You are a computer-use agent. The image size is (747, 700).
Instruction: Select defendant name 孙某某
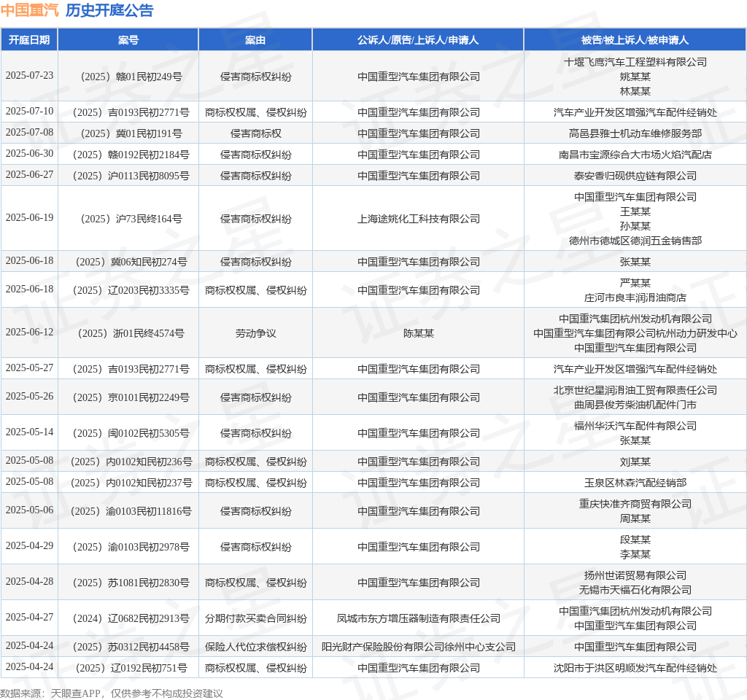point(635,226)
